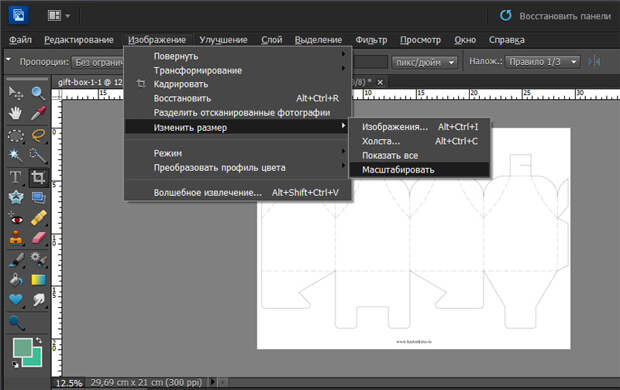Expand the Трансформирование submenu

pos(238,70)
